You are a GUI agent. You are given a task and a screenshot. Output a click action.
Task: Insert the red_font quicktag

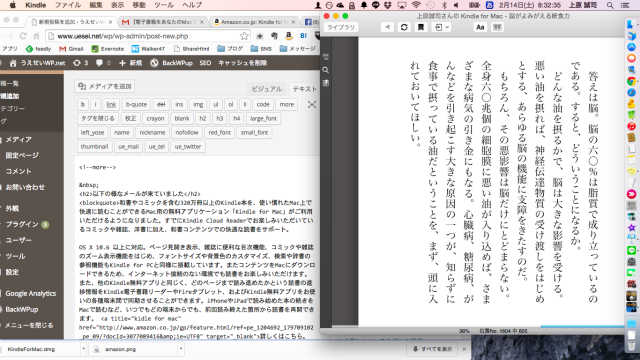(220, 132)
